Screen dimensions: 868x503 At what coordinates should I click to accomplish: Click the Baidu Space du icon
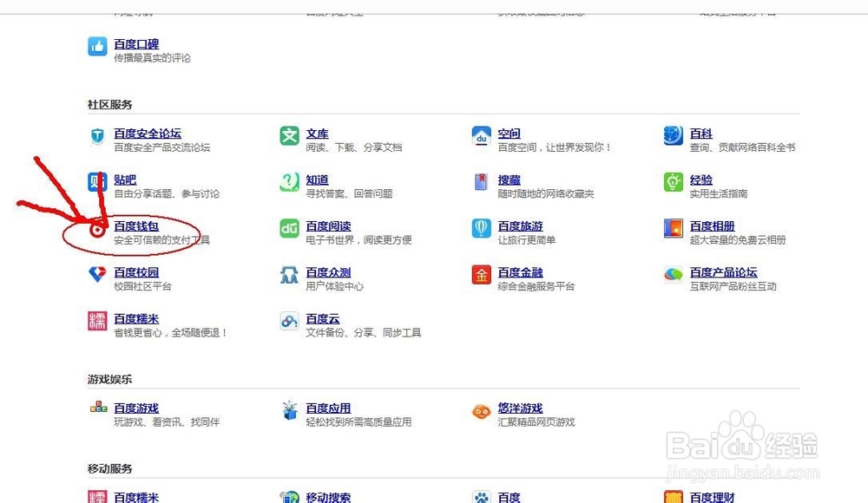pos(481,136)
